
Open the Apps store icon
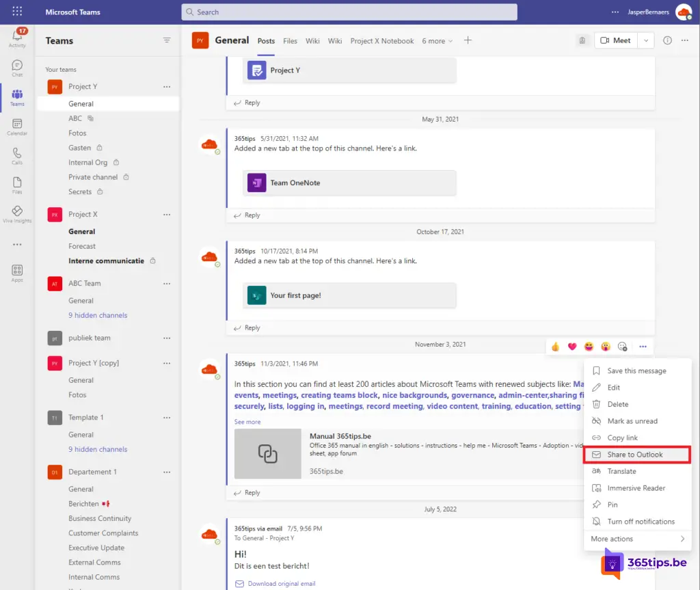tap(17, 273)
